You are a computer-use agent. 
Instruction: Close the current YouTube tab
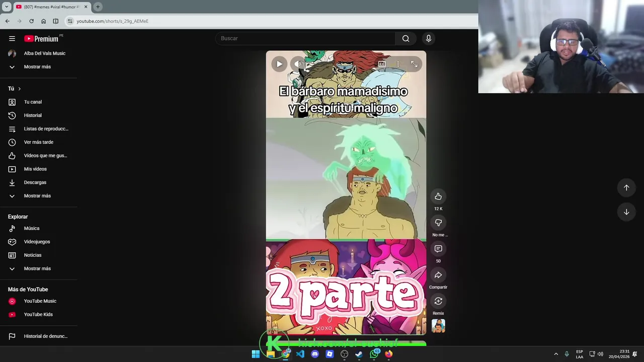[x=86, y=7]
